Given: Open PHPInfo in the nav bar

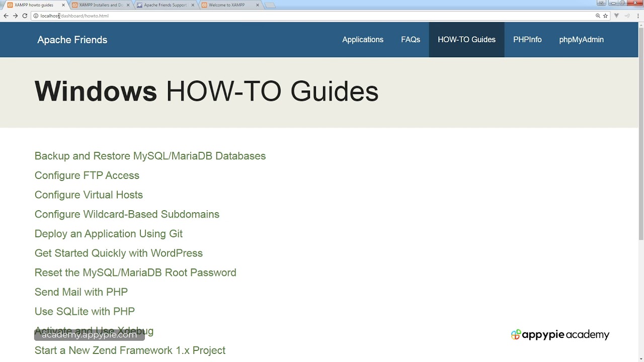Looking at the screenshot, I should [x=527, y=40].
